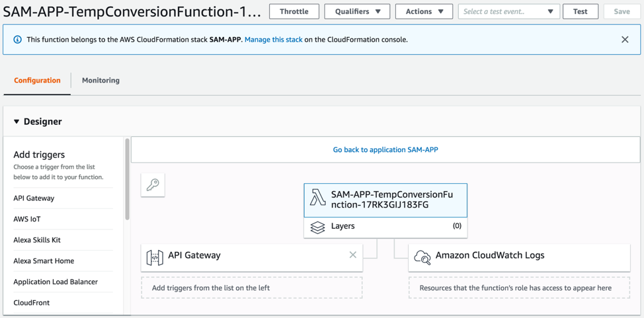Click the info icon in banner
Image resolution: width=644 pixels, height=318 pixels.
(17, 40)
